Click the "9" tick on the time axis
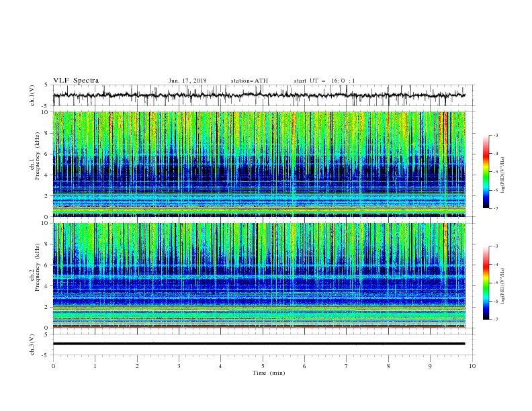Image resolution: width=532 pixels, height=411 pixels. tap(430, 366)
